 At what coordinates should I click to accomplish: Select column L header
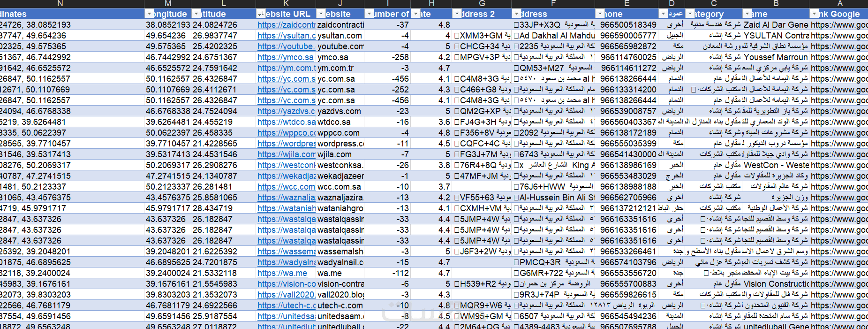pos(223,4)
